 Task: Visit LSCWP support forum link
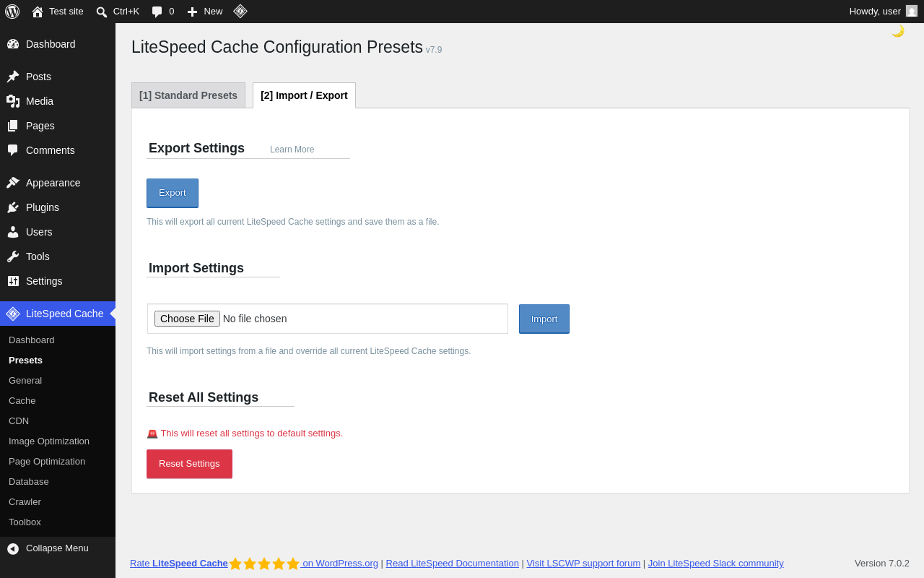coord(583,564)
